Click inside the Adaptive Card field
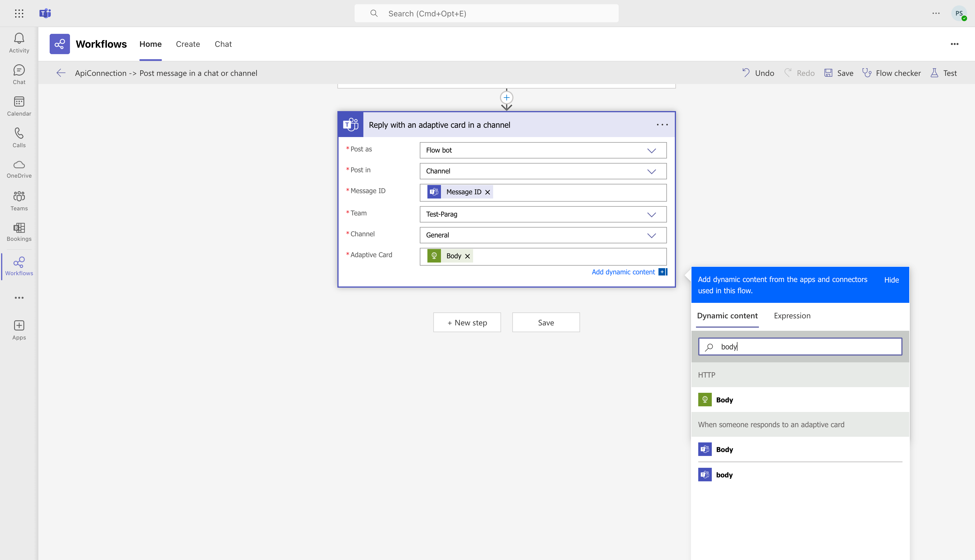Screen dimensions: 975x560 (x=543, y=257)
